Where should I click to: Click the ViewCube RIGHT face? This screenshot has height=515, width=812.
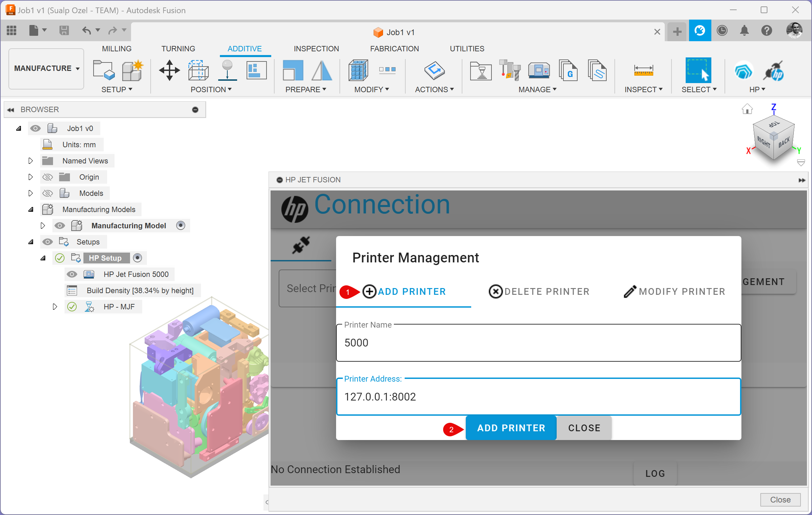tap(763, 142)
